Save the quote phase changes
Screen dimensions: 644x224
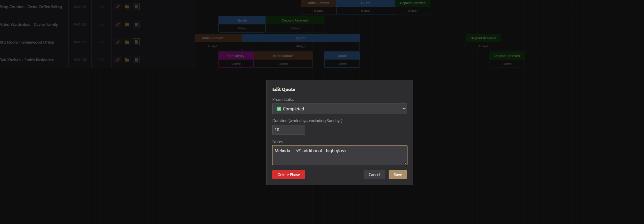click(398, 175)
